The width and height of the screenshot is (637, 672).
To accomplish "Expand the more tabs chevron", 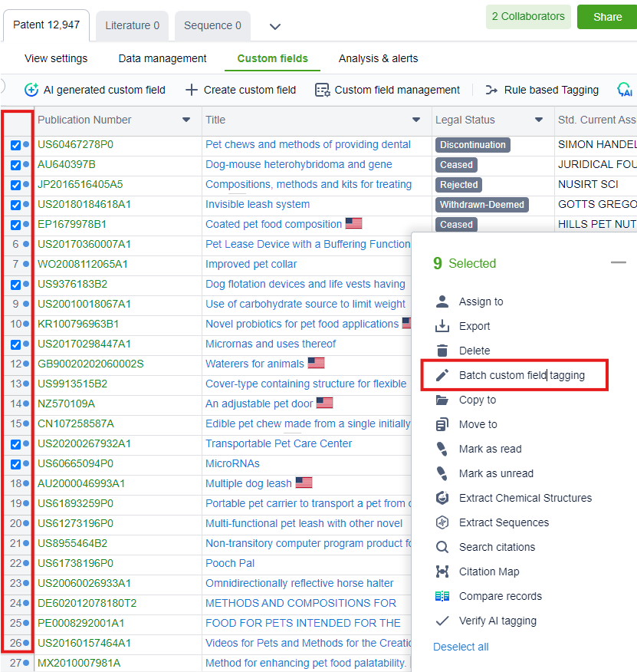I will pos(275,27).
